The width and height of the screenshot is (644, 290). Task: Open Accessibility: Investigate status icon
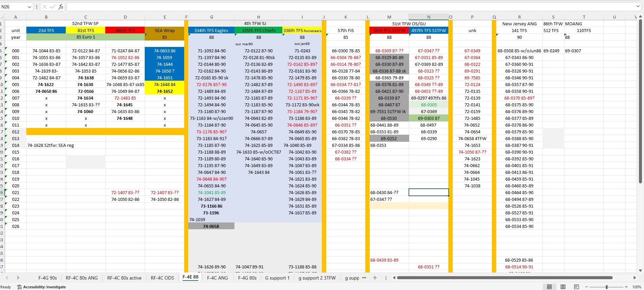click(41, 287)
